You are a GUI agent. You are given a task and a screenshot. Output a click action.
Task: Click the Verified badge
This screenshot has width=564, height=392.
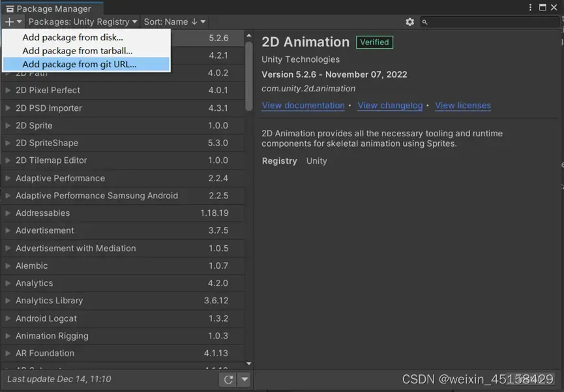(374, 42)
